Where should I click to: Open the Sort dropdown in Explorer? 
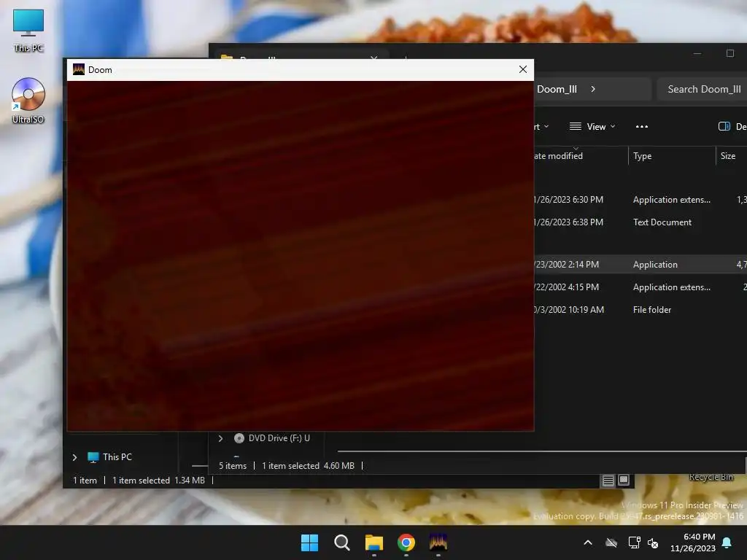[x=541, y=127]
